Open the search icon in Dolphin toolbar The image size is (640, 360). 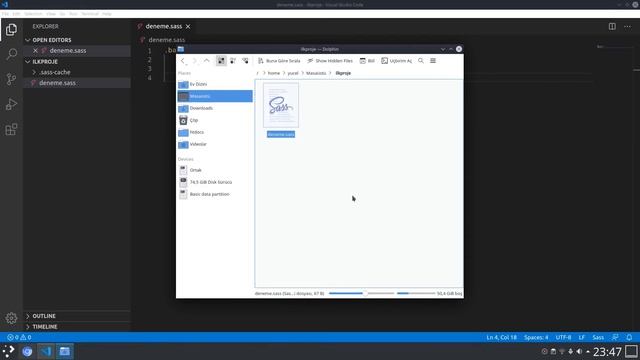pos(421,61)
